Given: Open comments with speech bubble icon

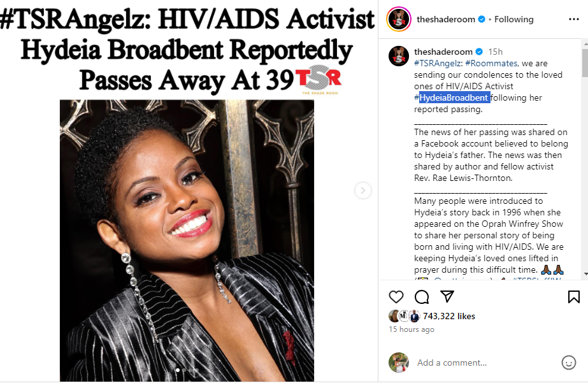Looking at the screenshot, I should point(422,297).
